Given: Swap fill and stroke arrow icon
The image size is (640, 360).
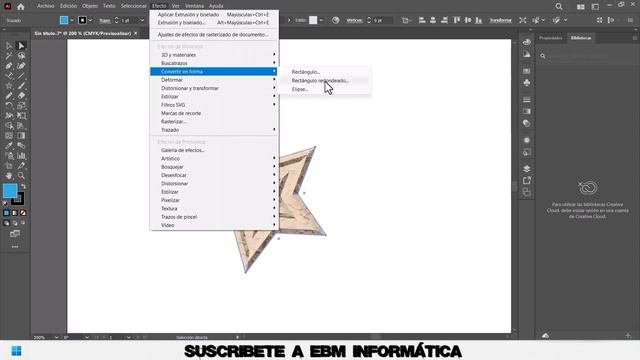Looking at the screenshot, I should click(x=23, y=187).
